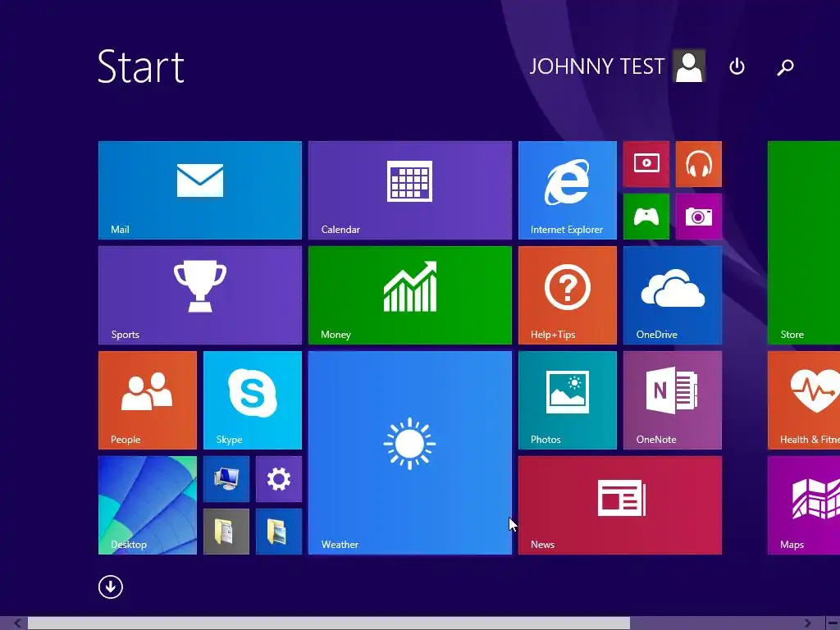
Task: Open the OneDrive tile
Action: coord(673,295)
